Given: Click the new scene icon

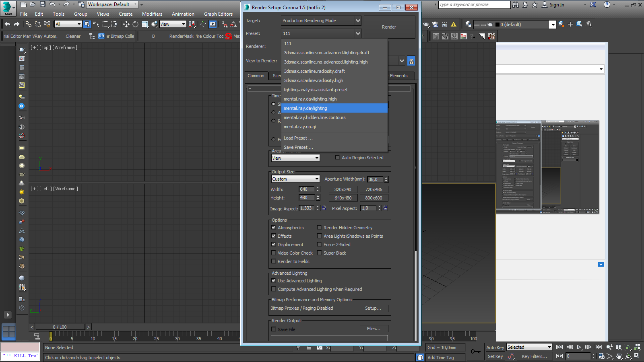Looking at the screenshot, I should click(x=23, y=4).
